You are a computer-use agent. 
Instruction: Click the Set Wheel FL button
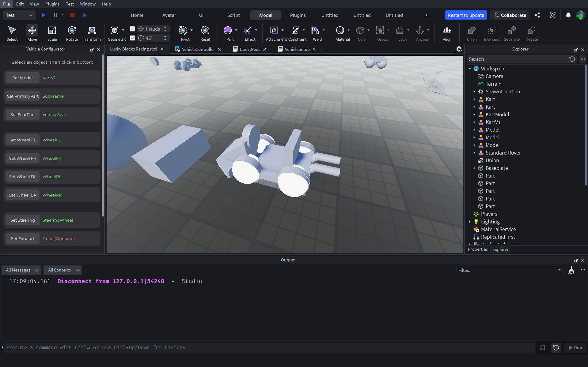coord(22,140)
